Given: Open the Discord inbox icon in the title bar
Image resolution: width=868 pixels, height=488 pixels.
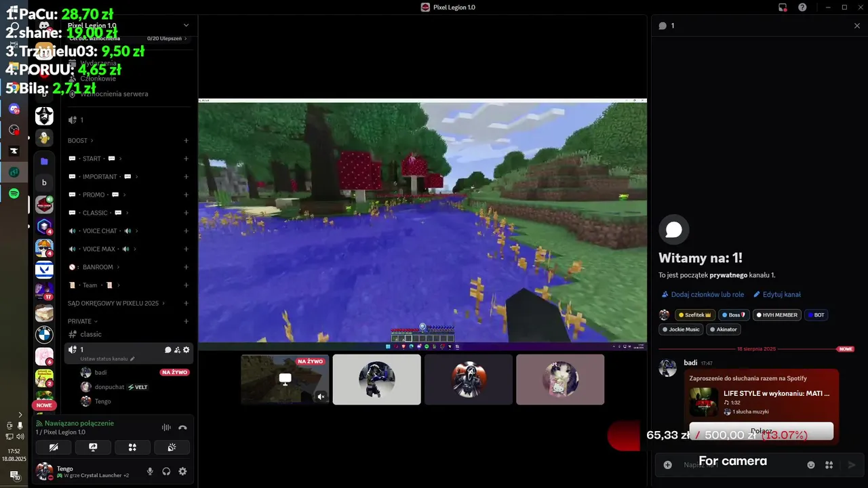Looking at the screenshot, I should point(783,7).
